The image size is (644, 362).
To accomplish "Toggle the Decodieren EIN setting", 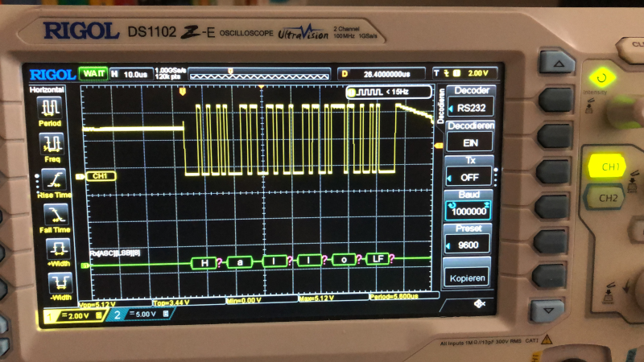I will pyautogui.click(x=470, y=142).
